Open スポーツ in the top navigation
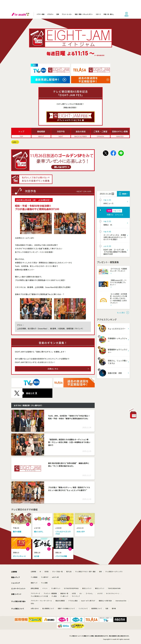This screenshot has height=644, width=141. [98, 14]
